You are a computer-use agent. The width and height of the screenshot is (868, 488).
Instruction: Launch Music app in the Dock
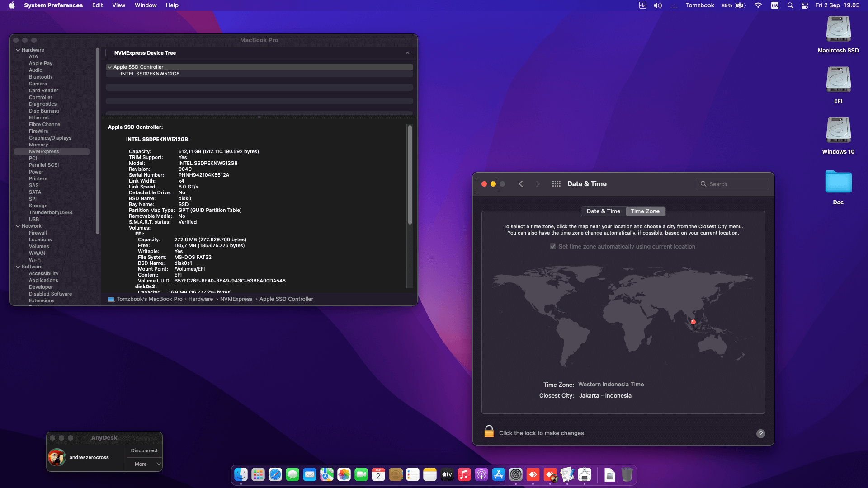tap(464, 475)
